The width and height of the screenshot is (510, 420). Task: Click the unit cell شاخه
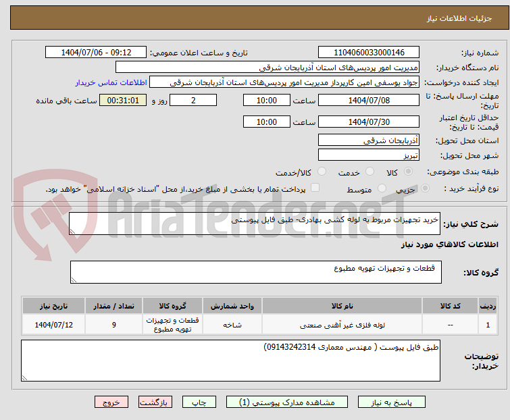232,325
